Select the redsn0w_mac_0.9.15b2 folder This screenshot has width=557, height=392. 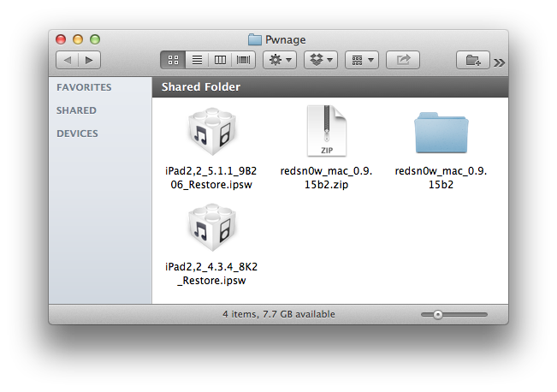pyautogui.click(x=443, y=134)
